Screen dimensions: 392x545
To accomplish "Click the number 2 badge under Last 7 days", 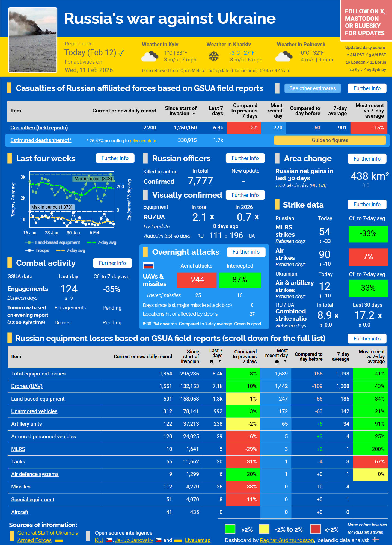I will coord(212,362).
